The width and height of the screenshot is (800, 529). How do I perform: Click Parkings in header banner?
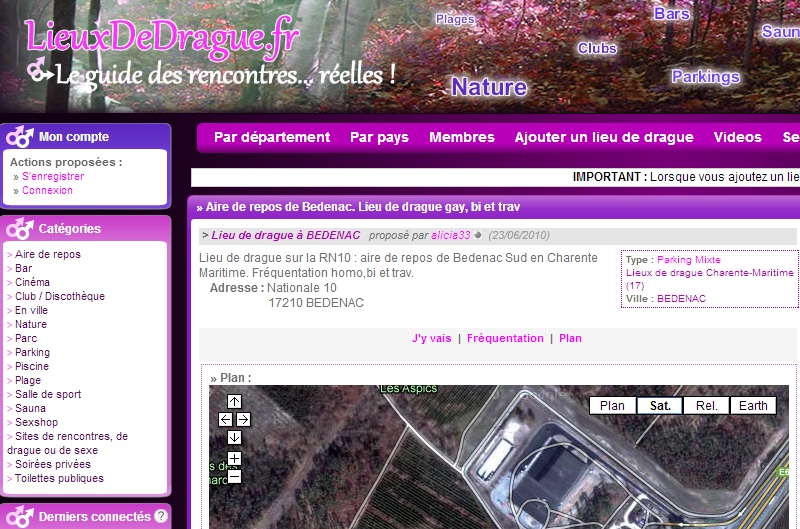click(706, 77)
